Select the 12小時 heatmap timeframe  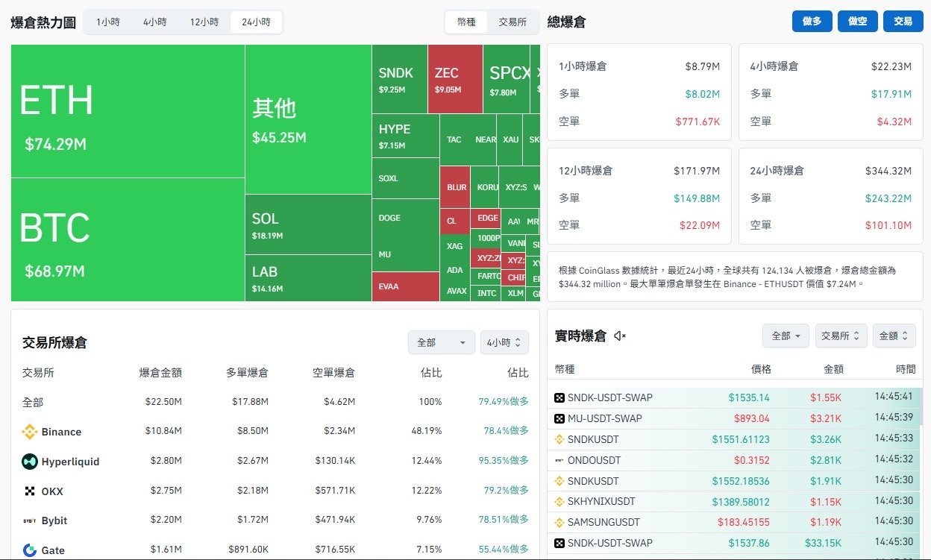204,22
